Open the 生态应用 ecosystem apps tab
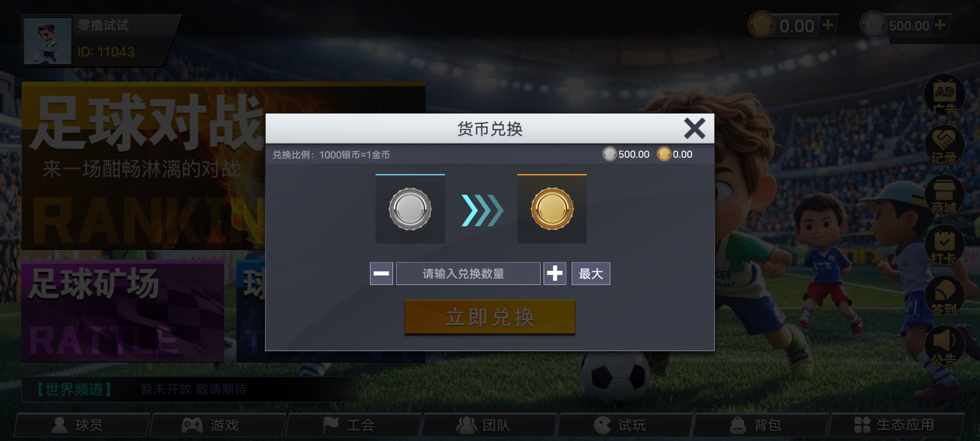Image resolution: width=980 pixels, height=441 pixels. 896,425
